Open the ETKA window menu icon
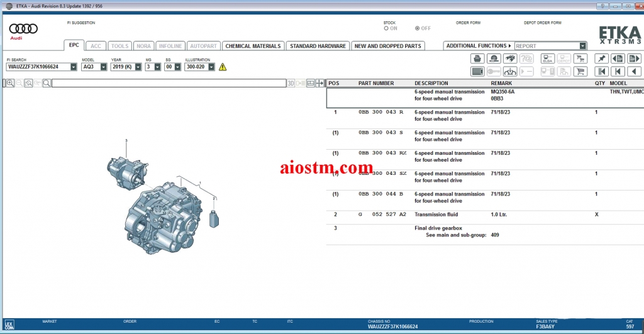The height and width of the screenshot is (334, 644). coord(9,6)
